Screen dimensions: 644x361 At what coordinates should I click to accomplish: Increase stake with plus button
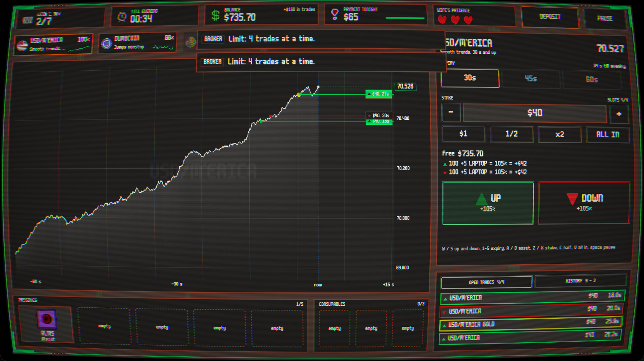(x=619, y=114)
